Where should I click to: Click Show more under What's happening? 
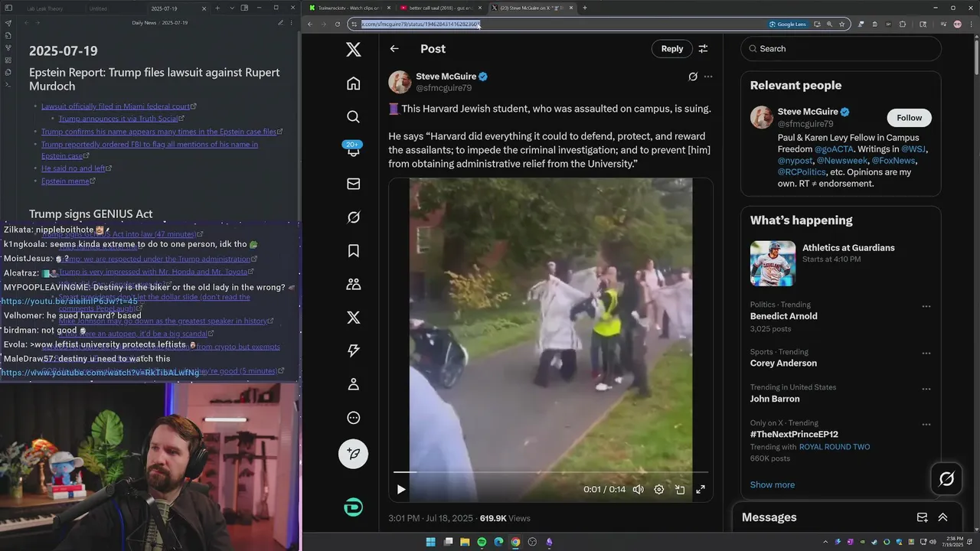pos(772,484)
